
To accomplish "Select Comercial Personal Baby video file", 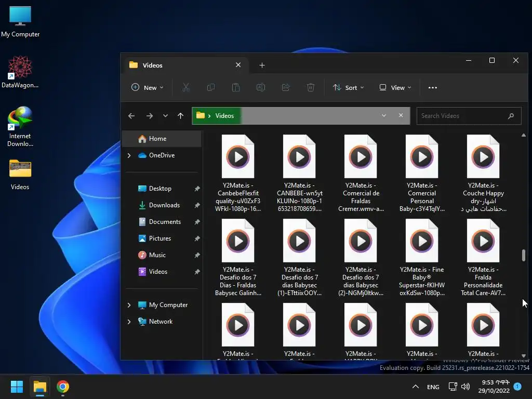I will coord(422,173).
